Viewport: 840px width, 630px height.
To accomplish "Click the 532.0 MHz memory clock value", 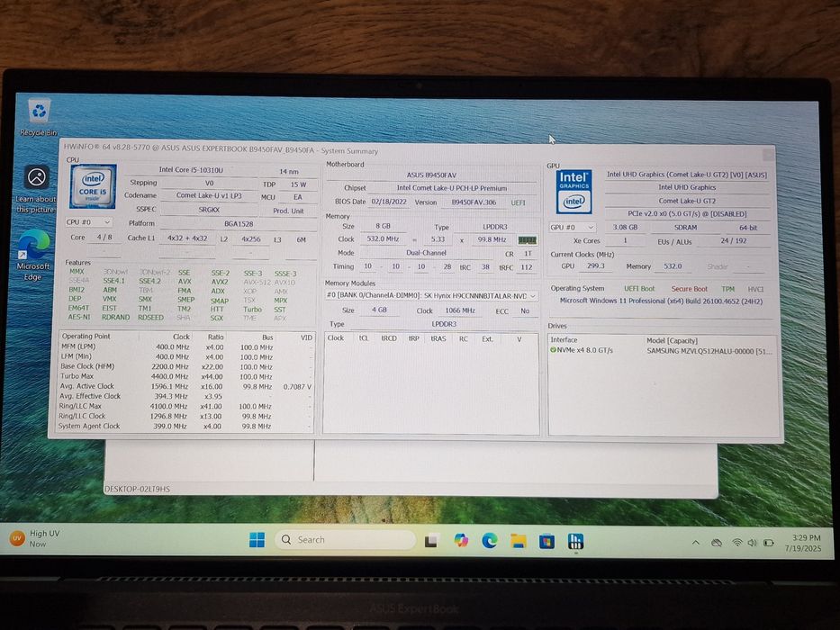I will tap(383, 238).
